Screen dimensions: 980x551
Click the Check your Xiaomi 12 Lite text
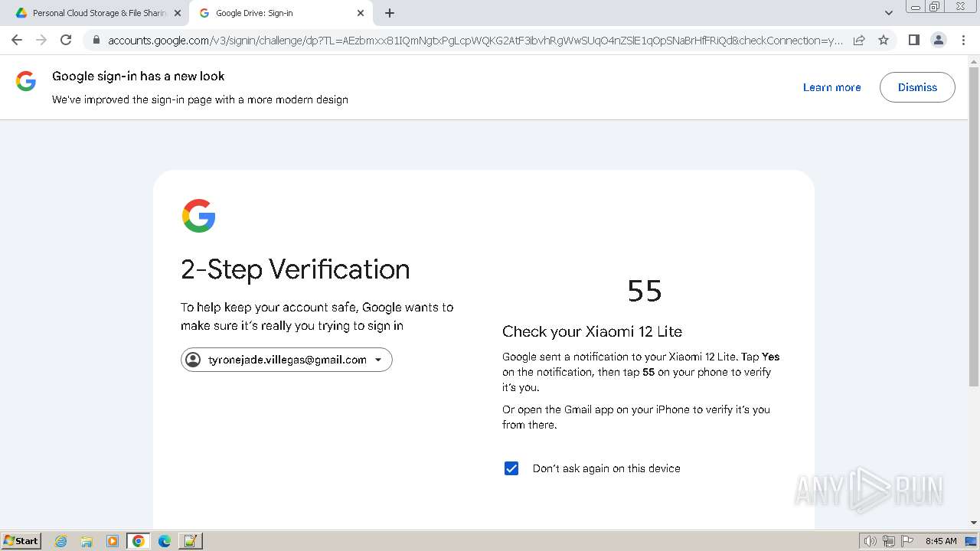592,331
